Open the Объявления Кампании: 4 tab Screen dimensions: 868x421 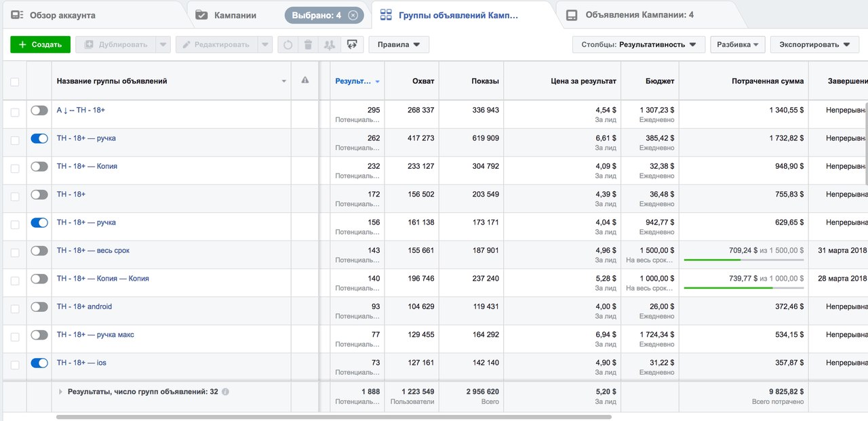pyautogui.click(x=639, y=15)
